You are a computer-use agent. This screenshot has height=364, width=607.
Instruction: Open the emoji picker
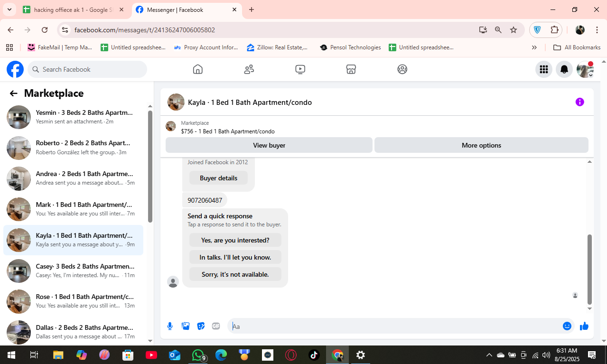pos(567,326)
